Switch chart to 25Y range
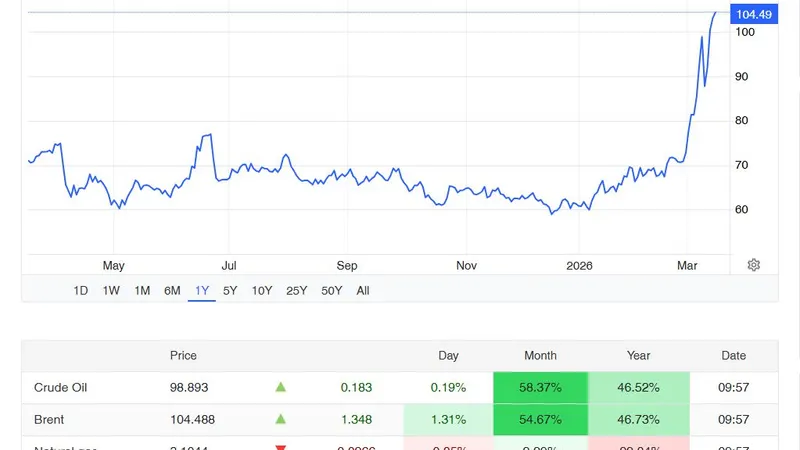The height and width of the screenshot is (450, 800). click(x=296, y=291)
